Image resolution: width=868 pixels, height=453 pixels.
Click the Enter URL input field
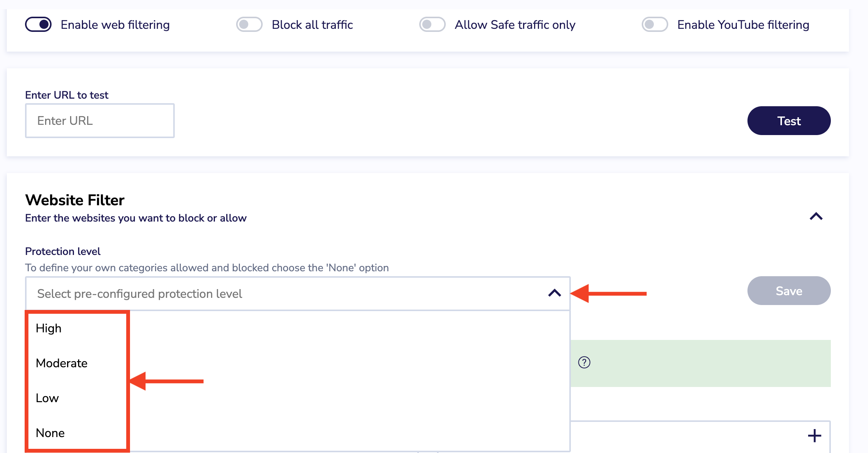tap(100, 121)
